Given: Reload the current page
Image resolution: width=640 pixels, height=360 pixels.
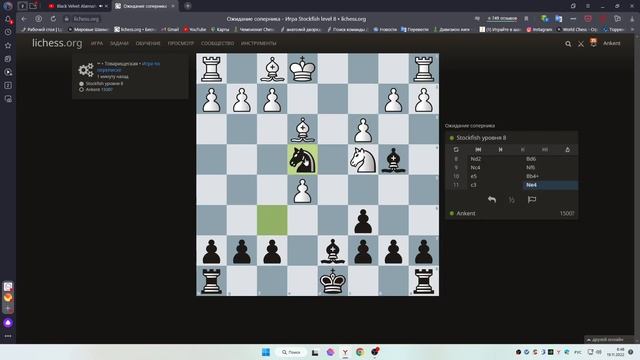Looking at the screenshot, I should tap(53, 19).
